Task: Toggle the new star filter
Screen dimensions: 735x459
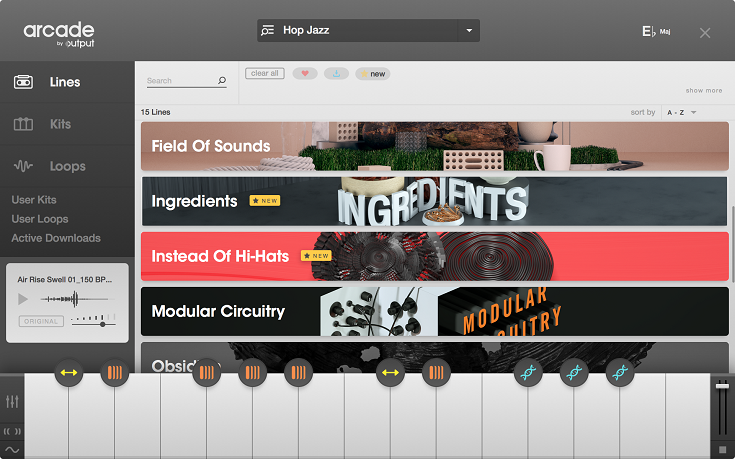Action: (373, 74)
